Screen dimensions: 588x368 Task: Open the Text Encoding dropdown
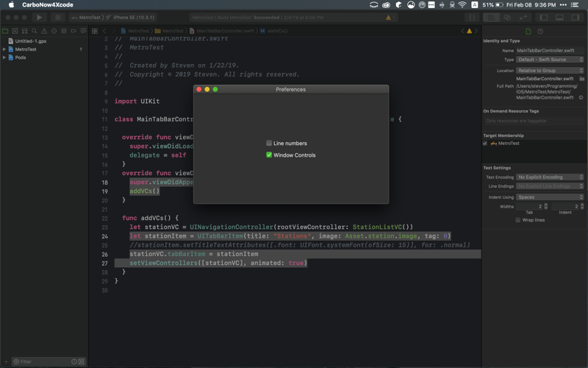pos(550,177)
